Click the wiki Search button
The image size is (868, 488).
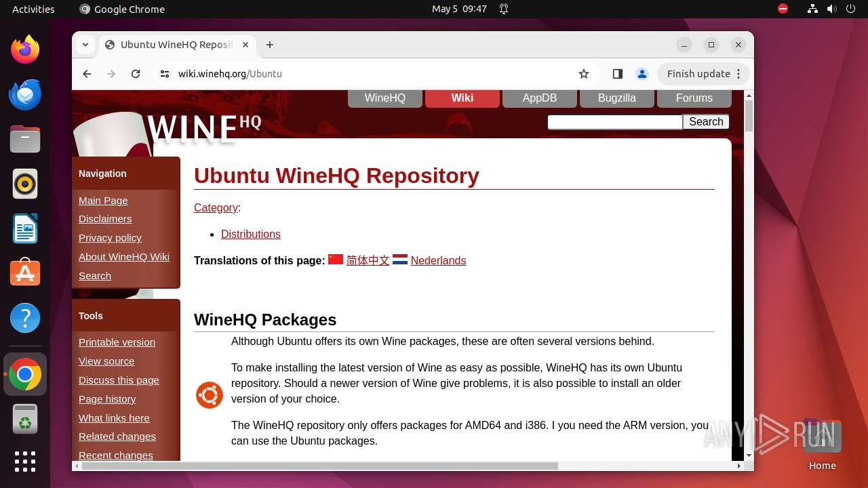706,122
